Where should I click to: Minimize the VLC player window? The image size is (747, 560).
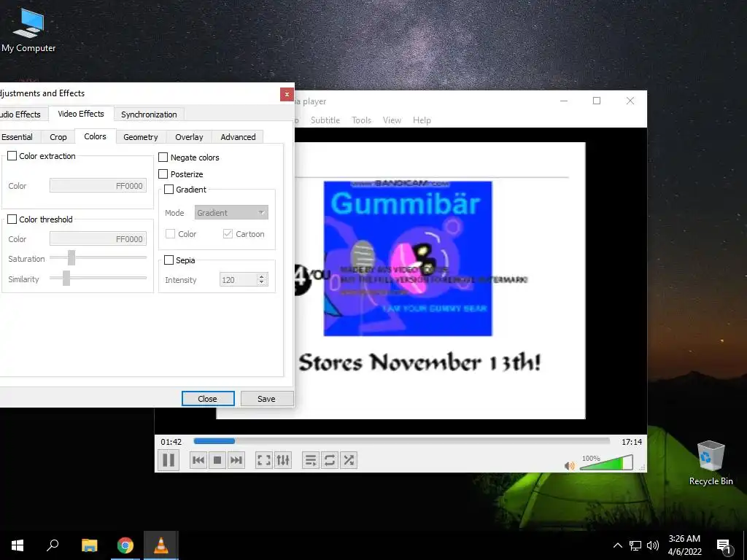[564, 101]
